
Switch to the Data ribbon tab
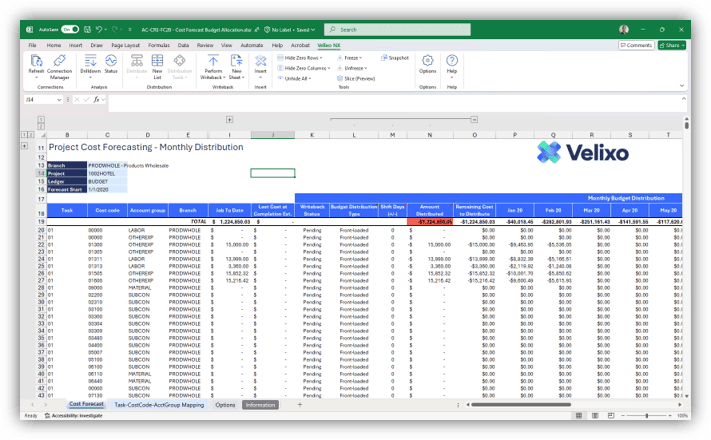(183, 45)
